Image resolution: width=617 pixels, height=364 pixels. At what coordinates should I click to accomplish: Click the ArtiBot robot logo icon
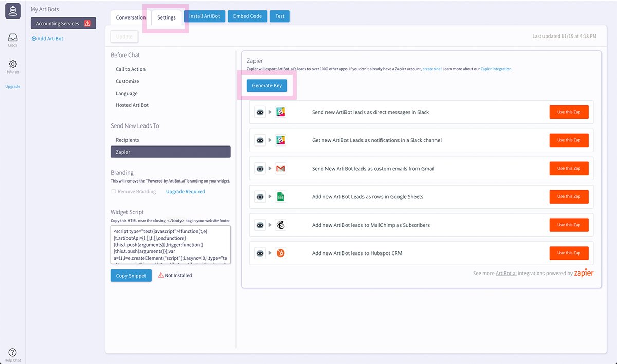click(13, 11)
